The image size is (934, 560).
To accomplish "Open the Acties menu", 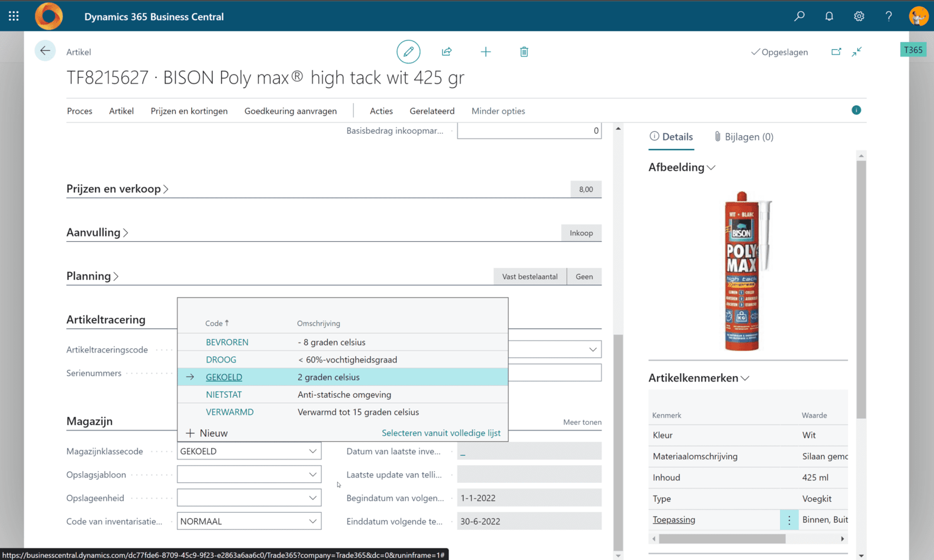I will 381,111.
